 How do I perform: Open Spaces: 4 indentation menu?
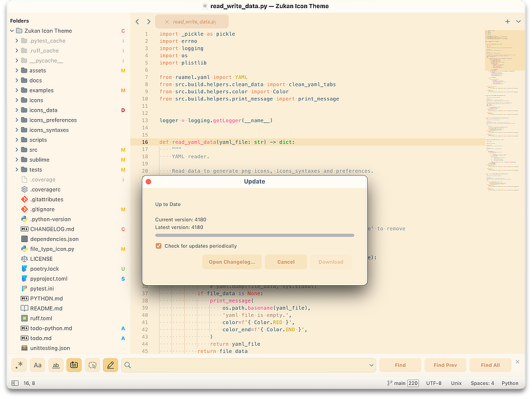pyautogui.click(x=482, y=383)
